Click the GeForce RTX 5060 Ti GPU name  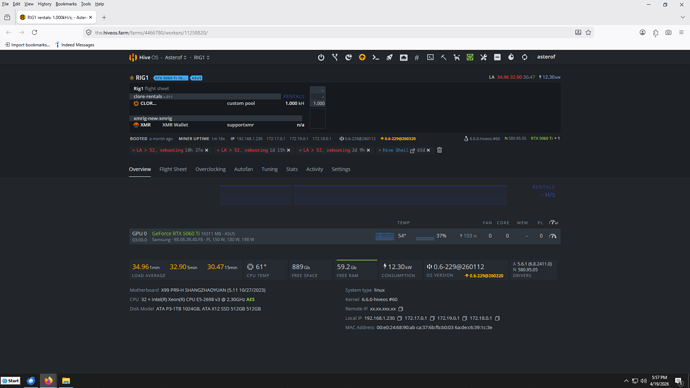coord(176,234)
